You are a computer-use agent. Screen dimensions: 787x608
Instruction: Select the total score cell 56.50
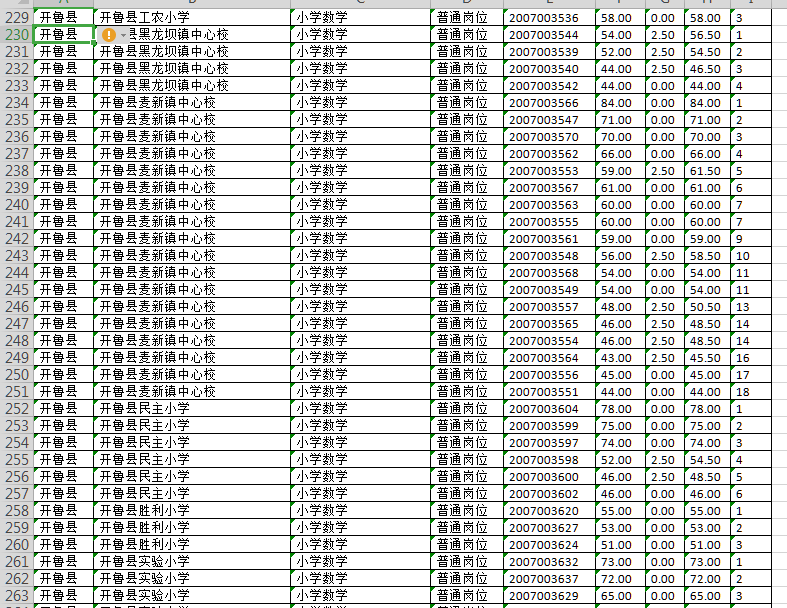point(706,35)
